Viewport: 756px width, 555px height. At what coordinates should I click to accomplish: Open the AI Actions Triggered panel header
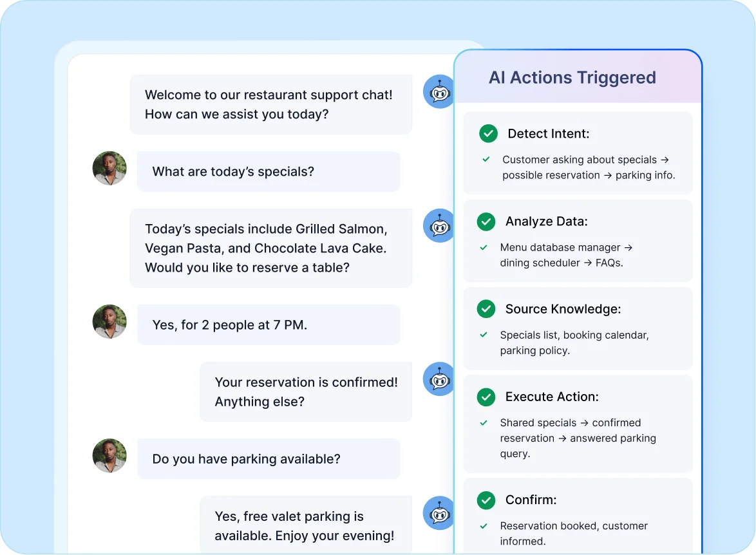tap(572, 77)
